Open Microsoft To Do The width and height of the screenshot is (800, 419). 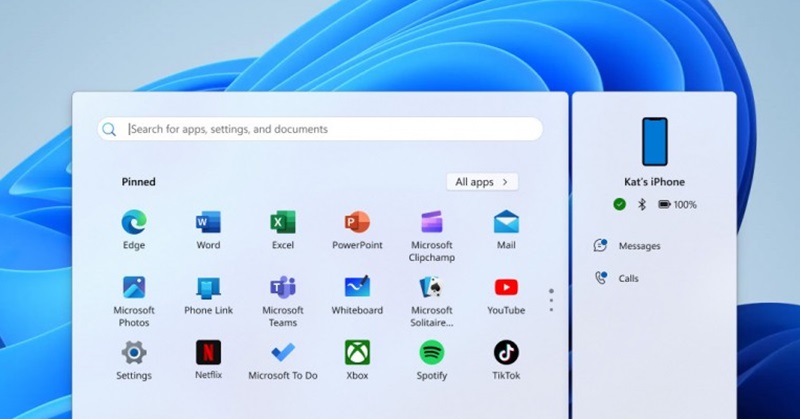pyautogui.click(x=283, y=360)
